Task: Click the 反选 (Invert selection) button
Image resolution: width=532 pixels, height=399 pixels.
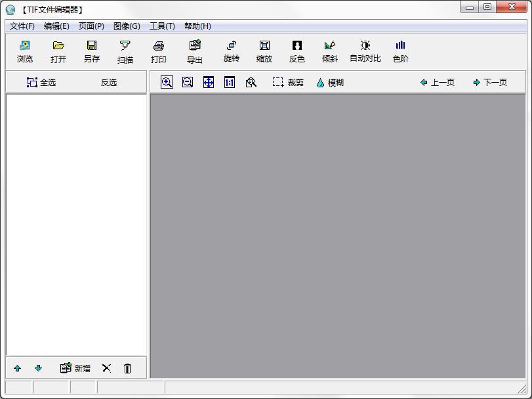Action: click(x=109, y=82)
